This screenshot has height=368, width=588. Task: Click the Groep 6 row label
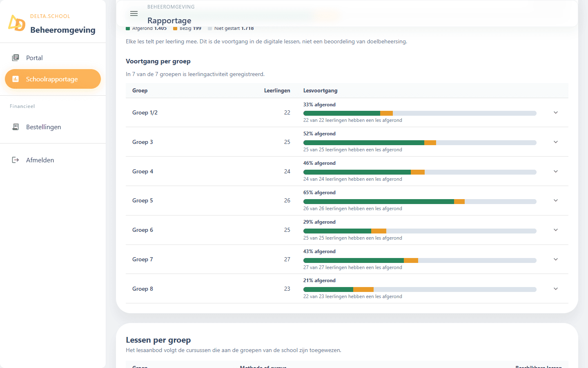(143, 230)
